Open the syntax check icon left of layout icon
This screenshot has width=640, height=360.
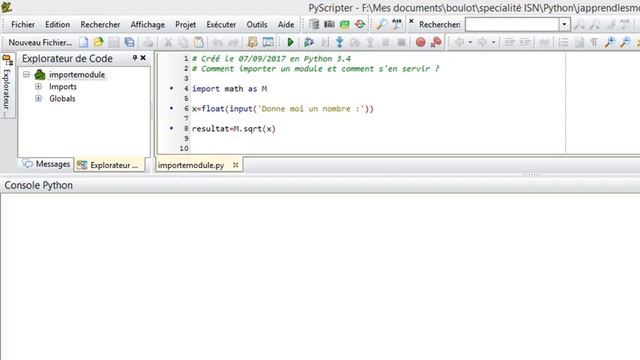pos(253,42)
